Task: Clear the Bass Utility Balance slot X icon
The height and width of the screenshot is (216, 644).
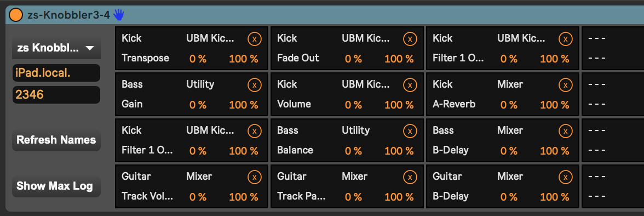Action: 410,131
